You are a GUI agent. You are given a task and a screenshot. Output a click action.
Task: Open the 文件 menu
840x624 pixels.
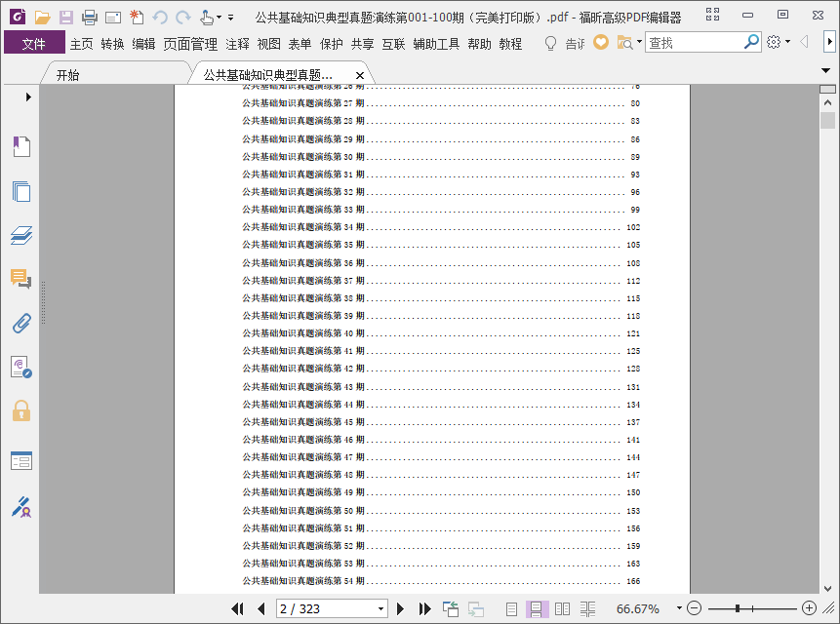pyautogui.click(x=34, y=43)
